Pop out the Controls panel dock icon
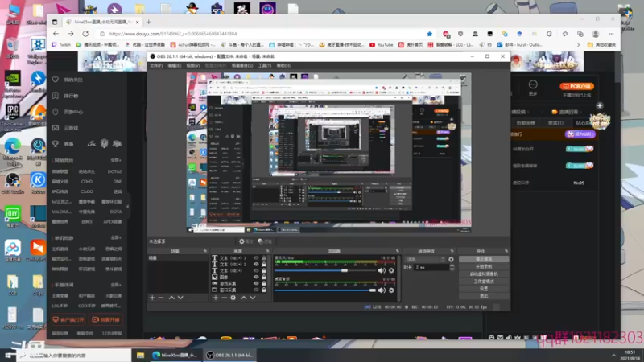The width and height of the screenshot is (644, 362). point(506,251)
